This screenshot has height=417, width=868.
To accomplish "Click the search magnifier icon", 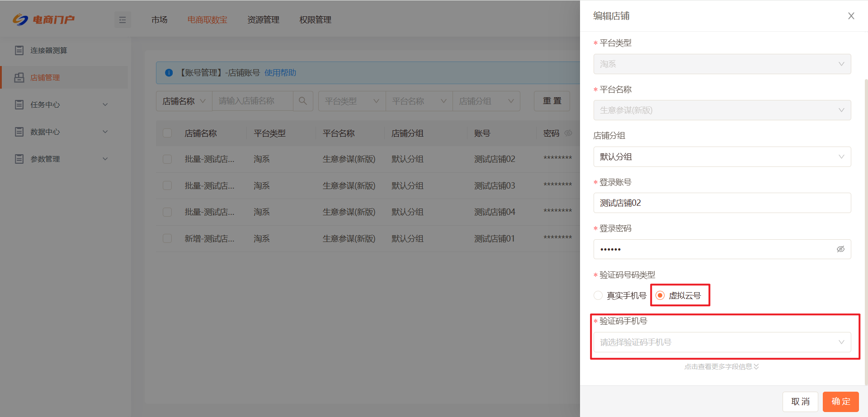I will coord(303,101).
